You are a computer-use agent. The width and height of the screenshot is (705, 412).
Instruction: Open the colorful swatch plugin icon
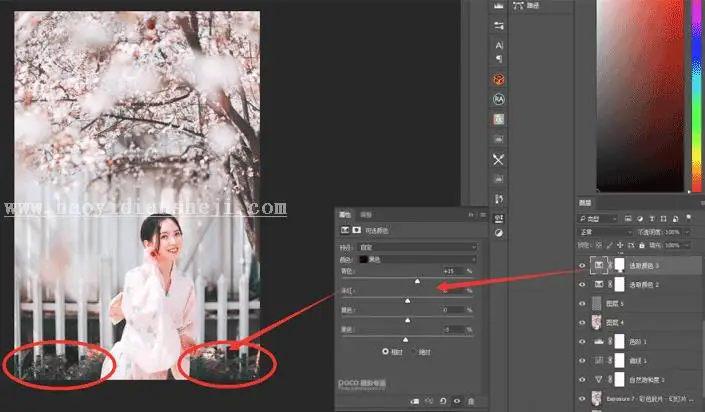click(x=499, y=119)
